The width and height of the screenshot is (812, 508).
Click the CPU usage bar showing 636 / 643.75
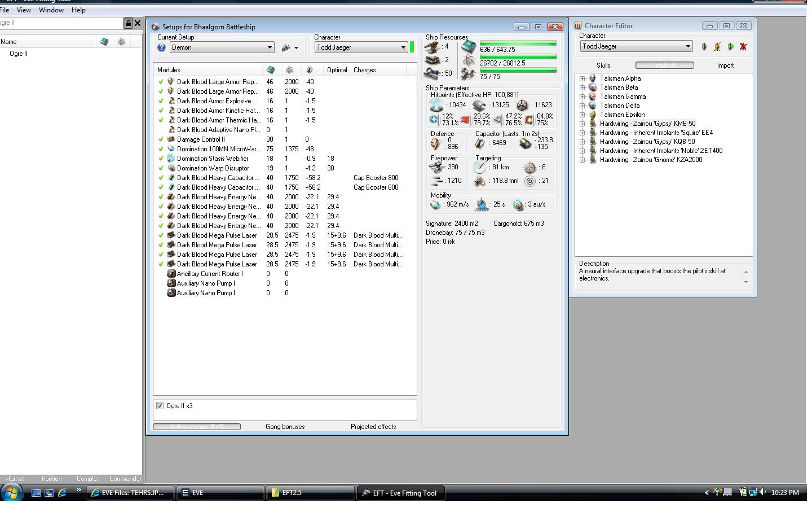point(518,43)
